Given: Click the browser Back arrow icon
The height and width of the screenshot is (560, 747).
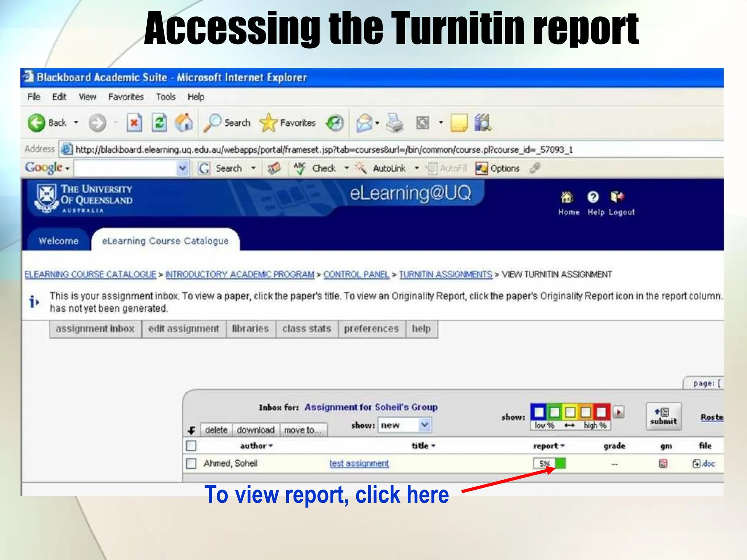Looking at the screenshot, I should (36, 123).
